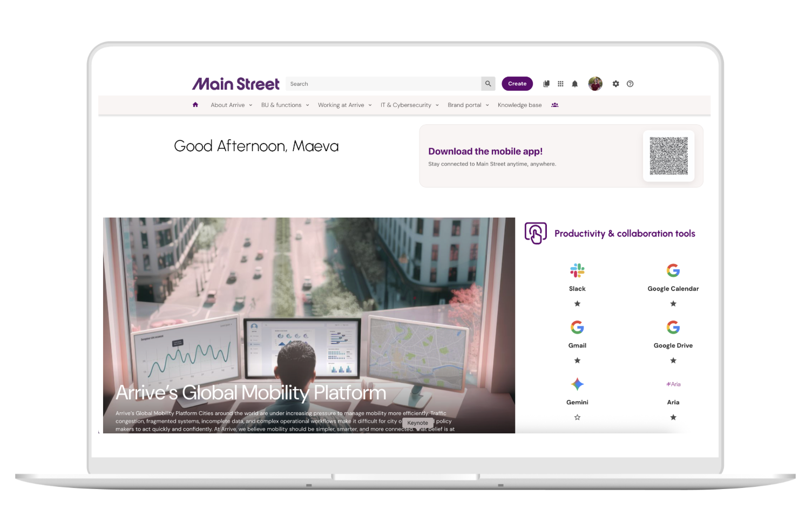Image resolution: width=812 pixels, height=516 pixels.
Task: Go to the home icon in navigation
Action: pos(195,105)
